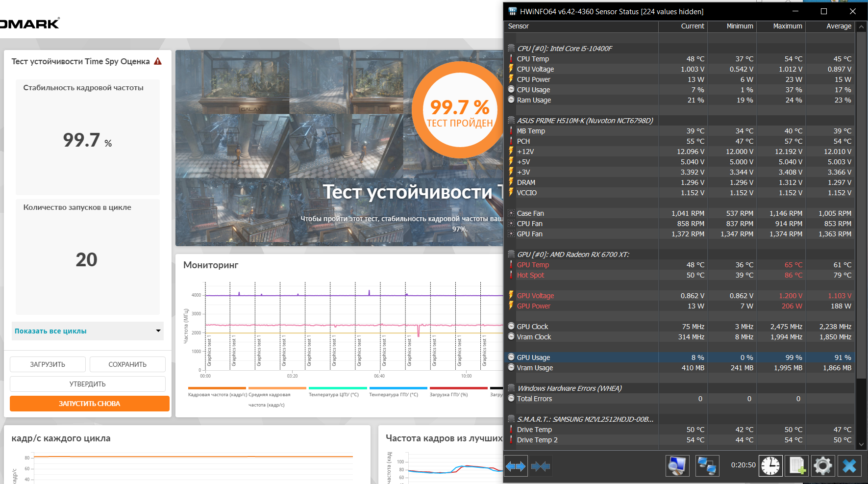This screenshot has width=868, height=484.
Task: Open the HWiNFO summary monitor-with-magnifier icon
Action: [x=677, y=466]
